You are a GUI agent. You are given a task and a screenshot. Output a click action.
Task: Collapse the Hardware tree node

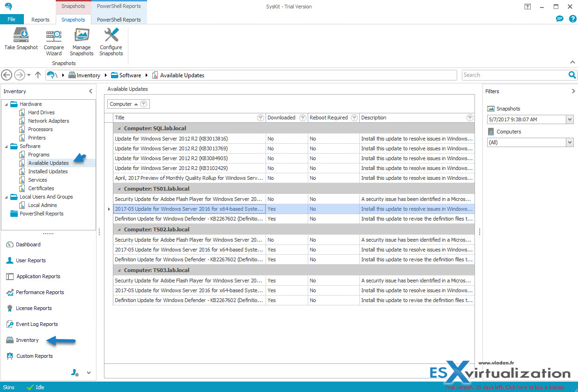click(6, 104)
